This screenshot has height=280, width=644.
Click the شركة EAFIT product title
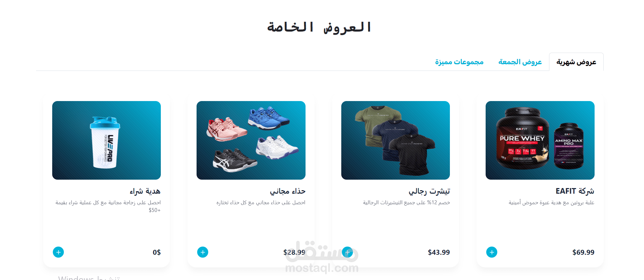(x=575, y=191)
